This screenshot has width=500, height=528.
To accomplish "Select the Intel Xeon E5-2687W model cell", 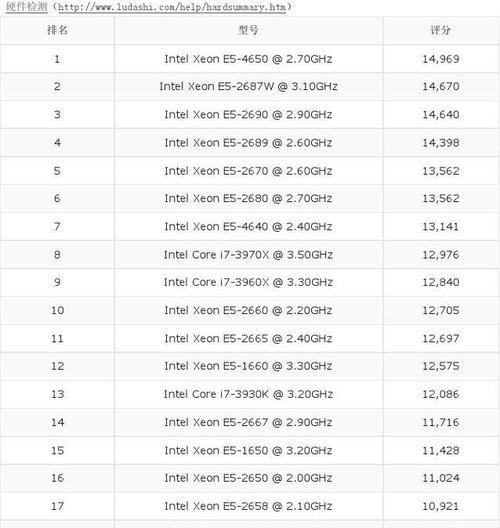I will (x=248, y=87).
